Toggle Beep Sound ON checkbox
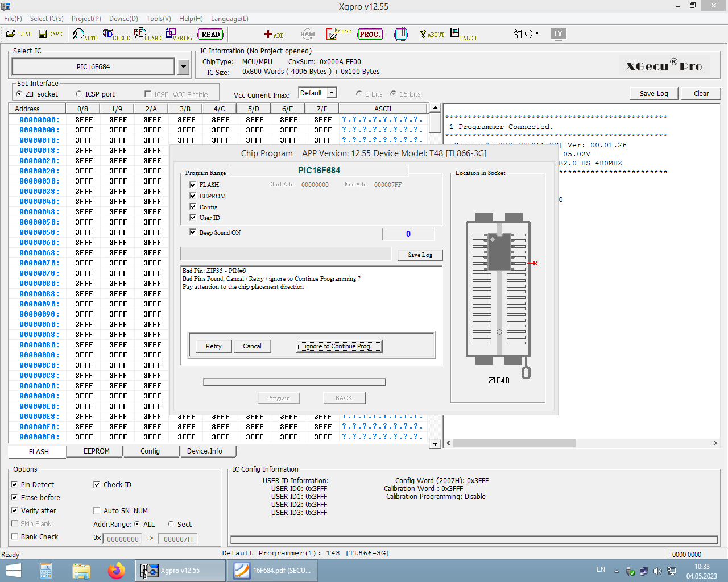Viewport: 728px width, 582px height. click(x=193, y=232)
